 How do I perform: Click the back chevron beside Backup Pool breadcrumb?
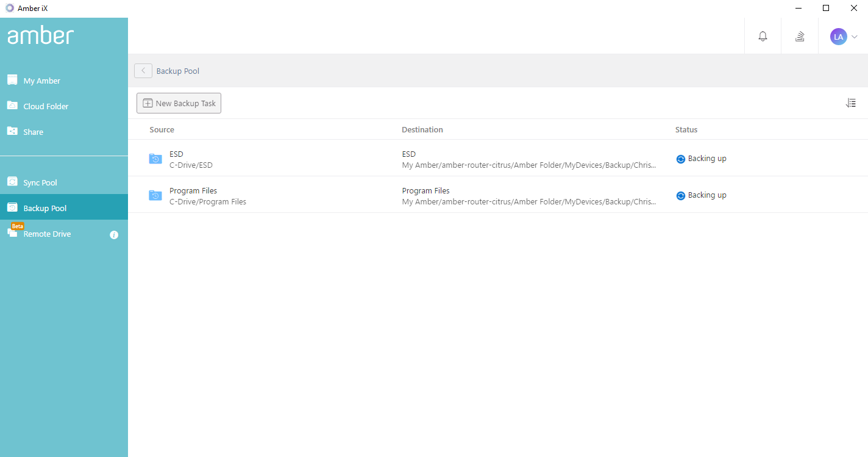click(143, 70)
